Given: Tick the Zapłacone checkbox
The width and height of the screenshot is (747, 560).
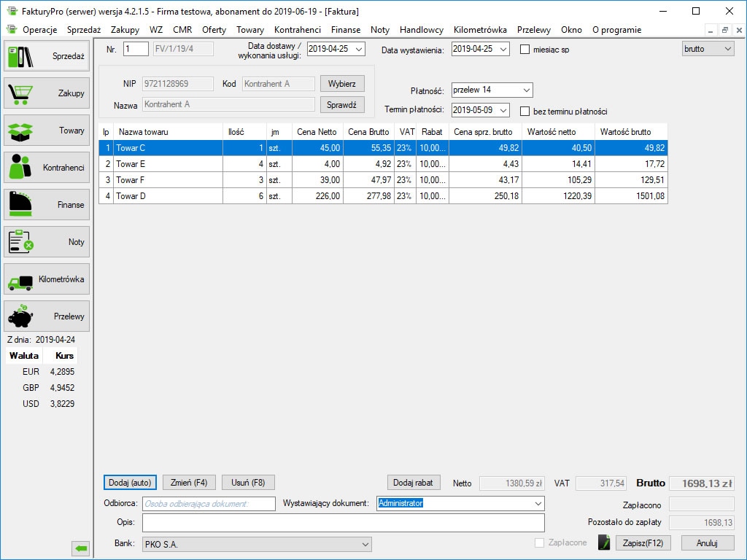Looking at the screenshot, I should pyautogui.click(x=540, y=543).
